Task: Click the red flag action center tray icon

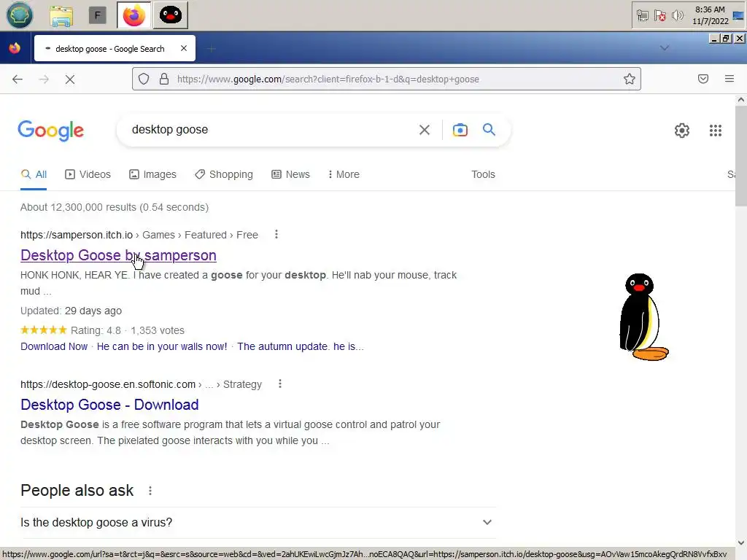Action: click(x=659, y=16)
